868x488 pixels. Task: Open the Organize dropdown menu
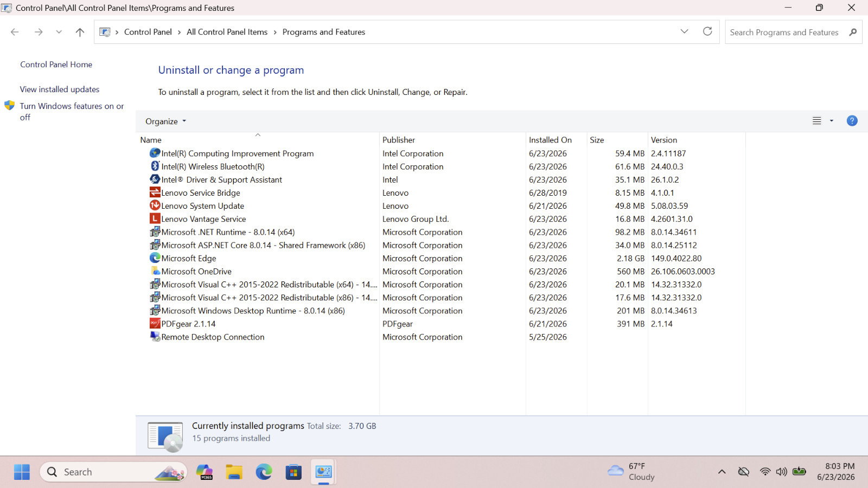[165, 121]
